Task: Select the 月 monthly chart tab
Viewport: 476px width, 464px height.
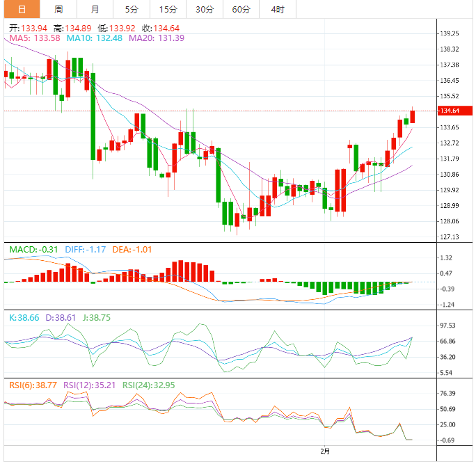Action: coord(95,10)
